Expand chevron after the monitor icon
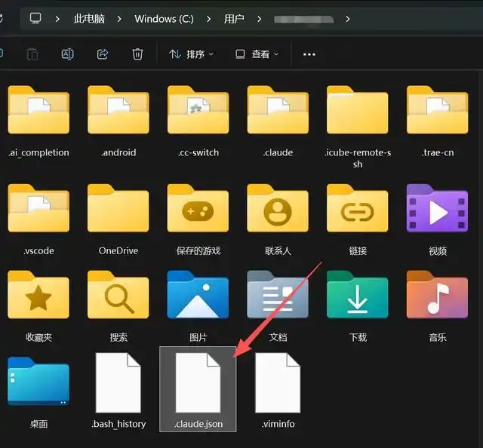The width and height of the screenshot is (483, 448). [57, 19]
